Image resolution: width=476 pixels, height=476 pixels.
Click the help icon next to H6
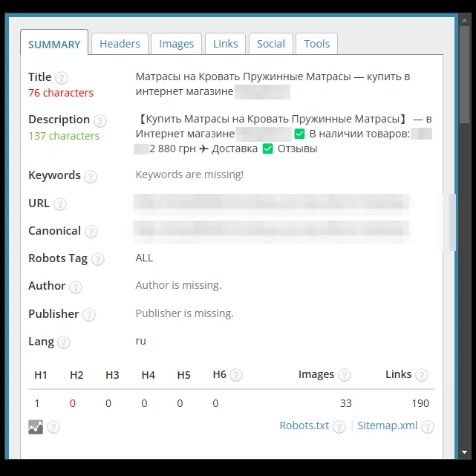236,375
